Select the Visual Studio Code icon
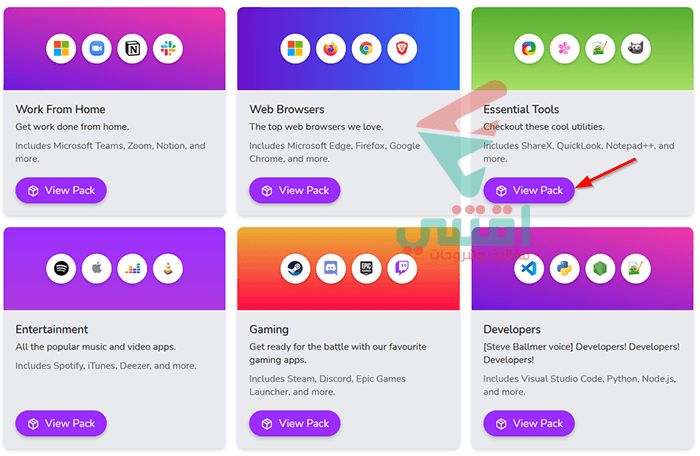This screenshot has height=456, width=700. point(529,268)
